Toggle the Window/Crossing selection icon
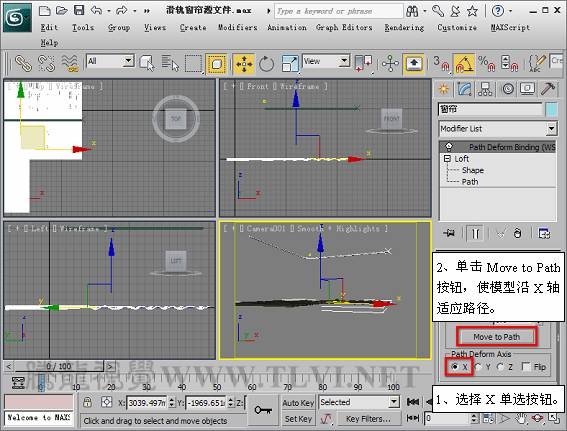This screenshot has height=431, width=567. (216, 64)
